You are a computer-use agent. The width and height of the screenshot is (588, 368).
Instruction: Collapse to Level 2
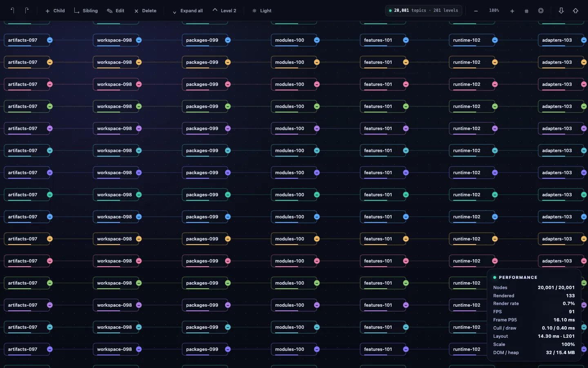pyautogui.click(x=225, y=11)
